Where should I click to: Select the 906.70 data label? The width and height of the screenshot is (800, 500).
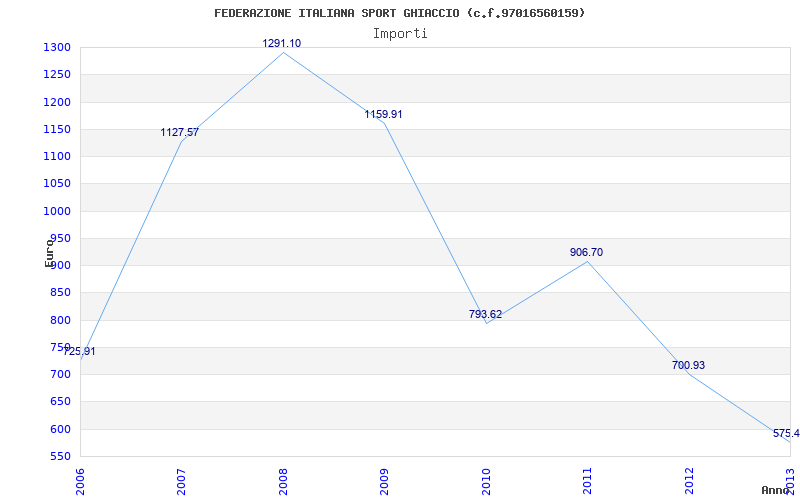(x=586, y=252)
